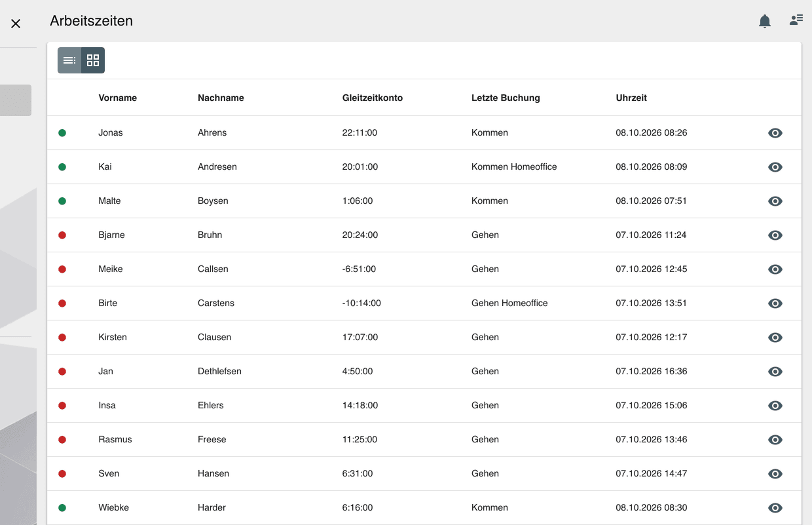View details for Meike Callsen
Image resolution: width=812 pixels, height=525 pixels.
[x=775, y=269]
